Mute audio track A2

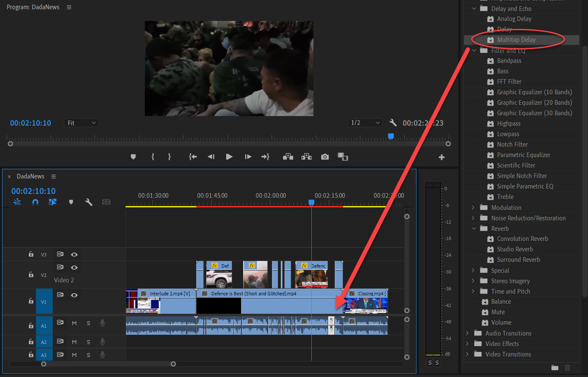click(74, 342)
